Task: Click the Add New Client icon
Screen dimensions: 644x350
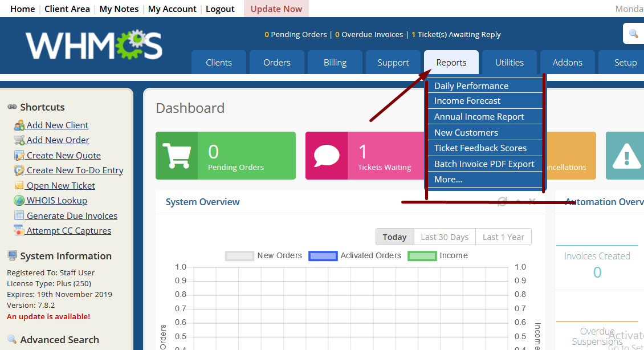Action: pyautogui.click(x=19, y=125)
